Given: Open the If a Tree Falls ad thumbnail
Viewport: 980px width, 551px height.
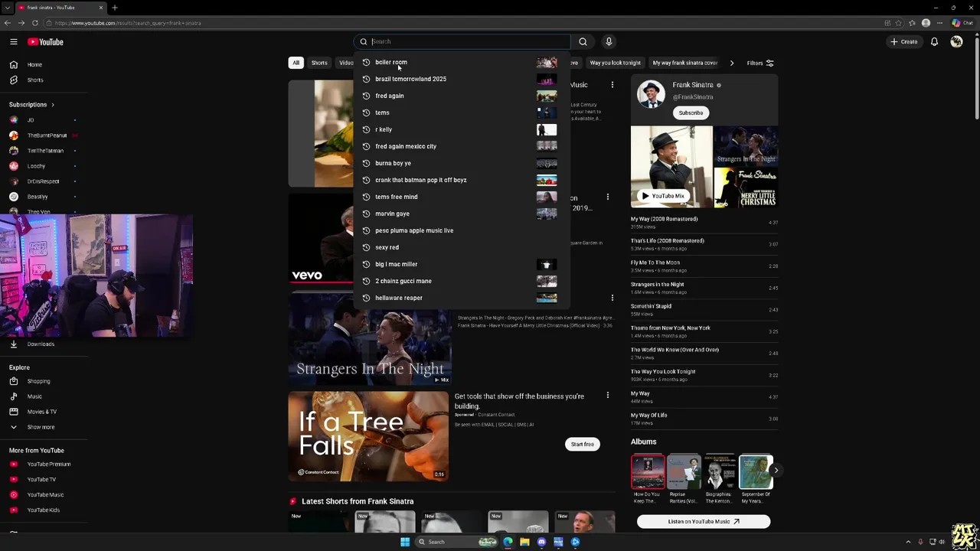Looking at the screenshot, I should click(x=368, y=436).
